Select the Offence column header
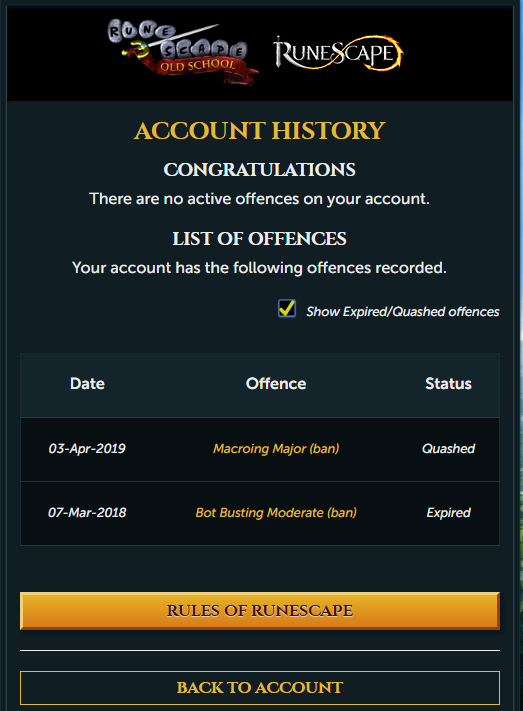The height and width of the screenshot is (711, 523). click(276, 384)
